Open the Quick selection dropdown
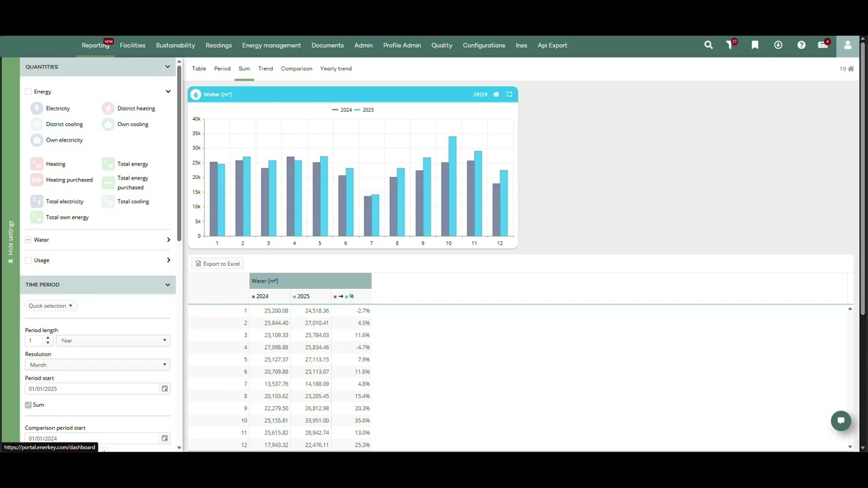 coord(50,306)
